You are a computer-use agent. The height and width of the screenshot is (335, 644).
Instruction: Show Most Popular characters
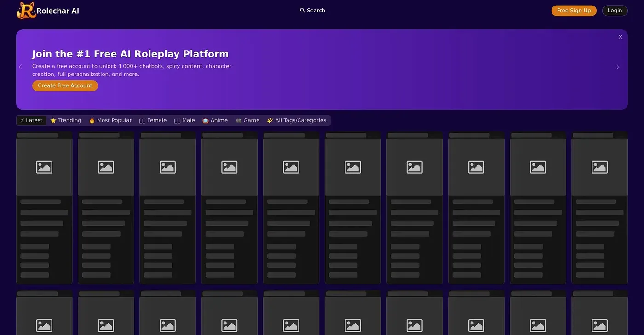110,120
